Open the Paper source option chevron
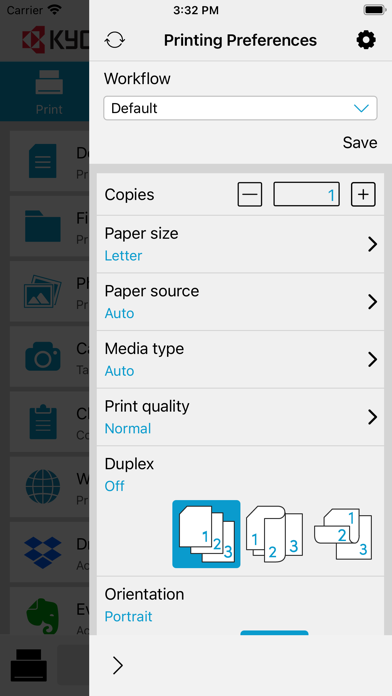 (x=372, y=302)
